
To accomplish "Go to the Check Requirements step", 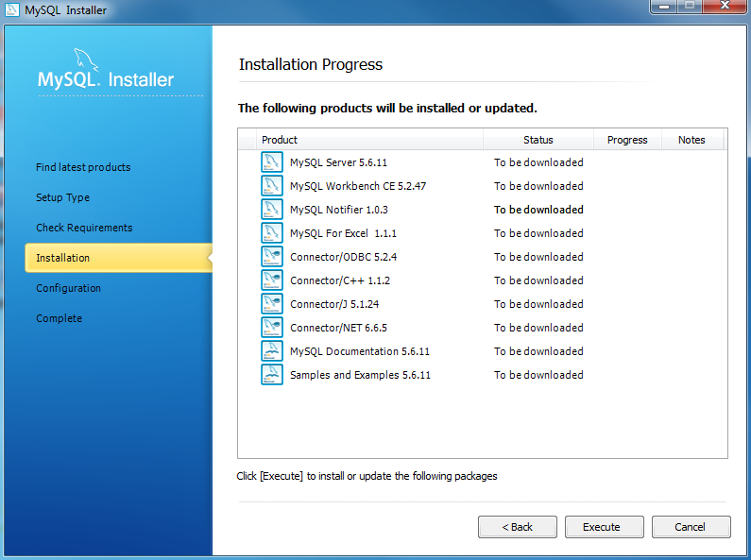I will (84, 228).
